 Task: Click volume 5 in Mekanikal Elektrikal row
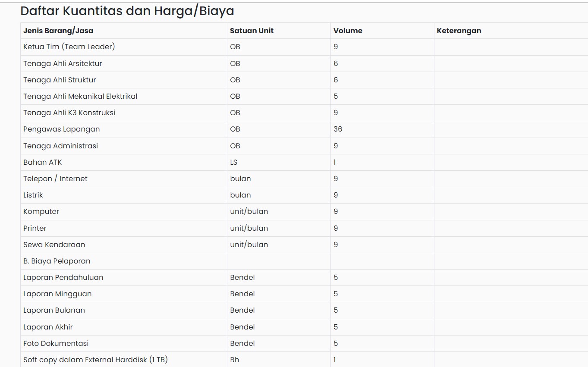tap(336, 96)
